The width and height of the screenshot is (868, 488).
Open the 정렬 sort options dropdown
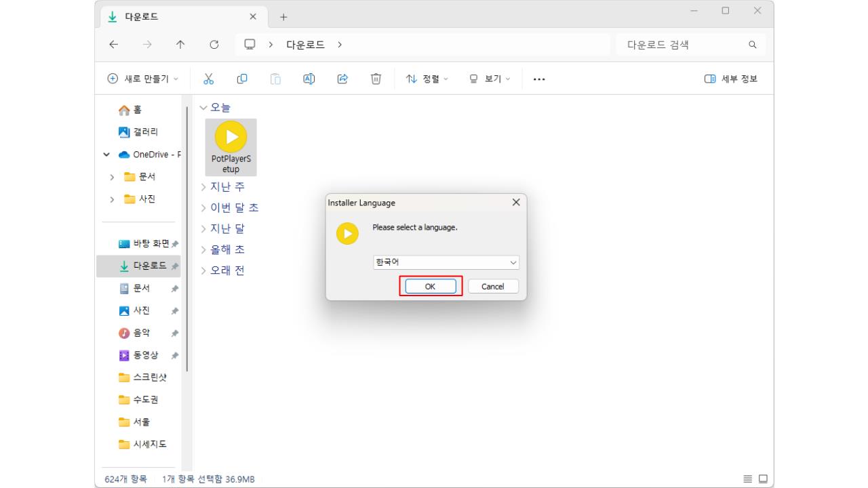(427, 79)
